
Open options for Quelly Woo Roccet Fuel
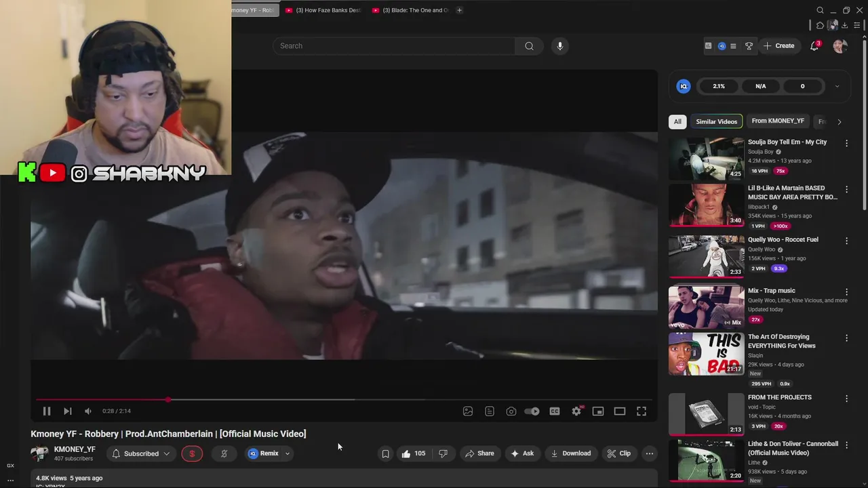pos(846,241)
